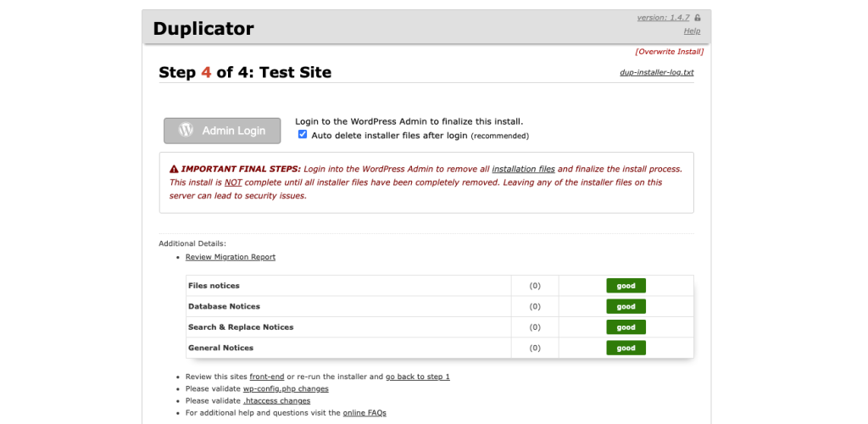
Task: Select the General Notices row label
Action: [221, 348]
